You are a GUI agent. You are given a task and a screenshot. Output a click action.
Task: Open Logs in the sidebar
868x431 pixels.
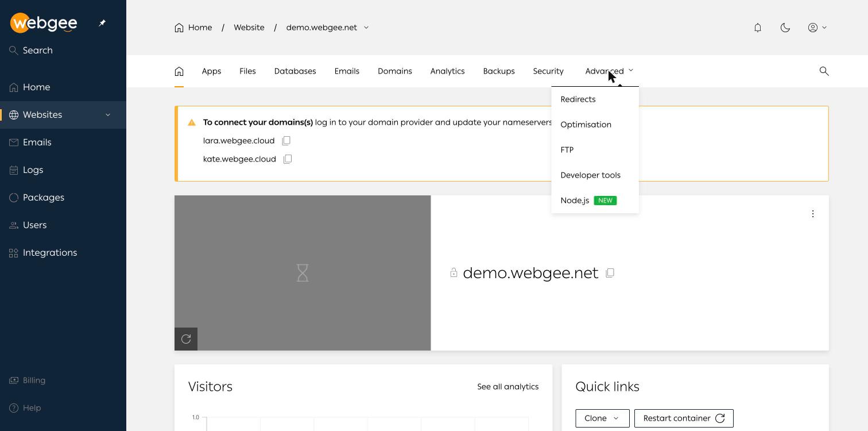63,170
